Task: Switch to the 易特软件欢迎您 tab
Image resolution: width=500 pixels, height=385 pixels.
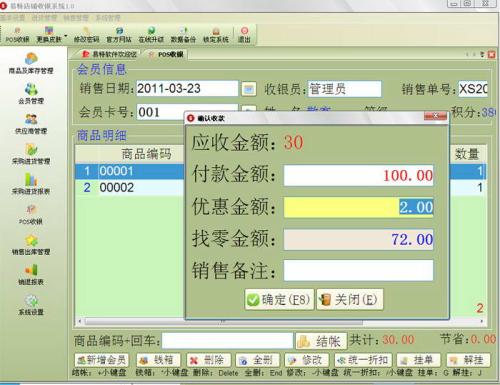Action: (x=110, y=54)
